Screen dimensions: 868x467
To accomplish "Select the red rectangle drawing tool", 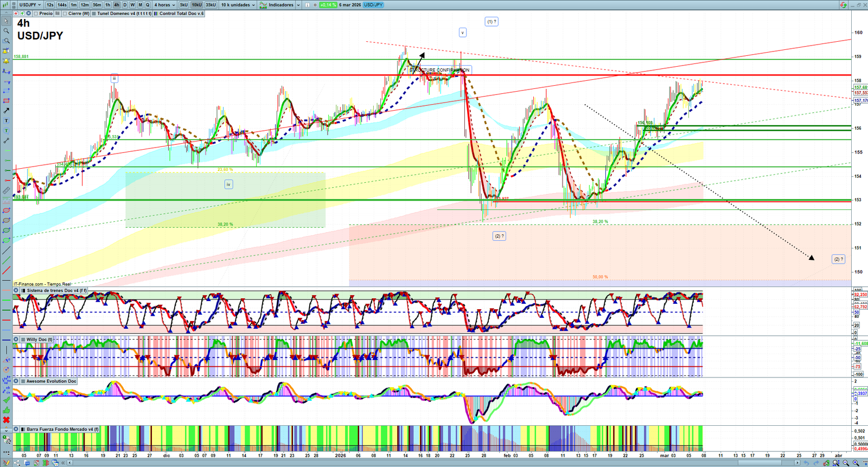I will coord(6,101).
